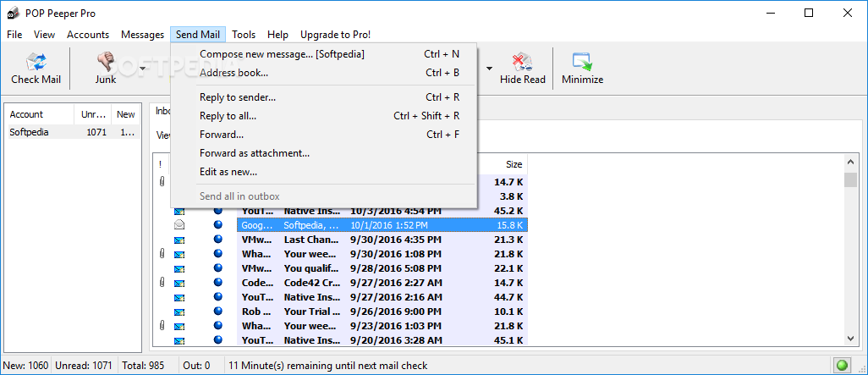This screenshot has width=868, height=375.
Task: Click the ! priority column header
Action: pyautogui.click(x=161, y=164)
